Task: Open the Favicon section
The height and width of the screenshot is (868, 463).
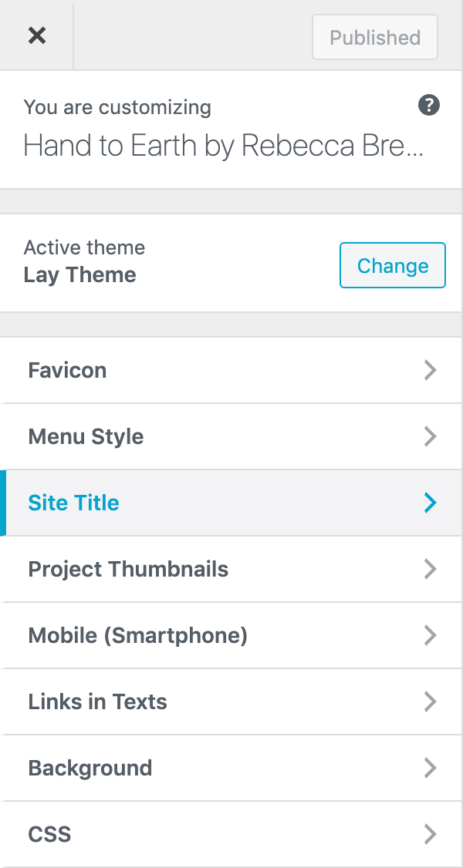Action: coord(68,370)
